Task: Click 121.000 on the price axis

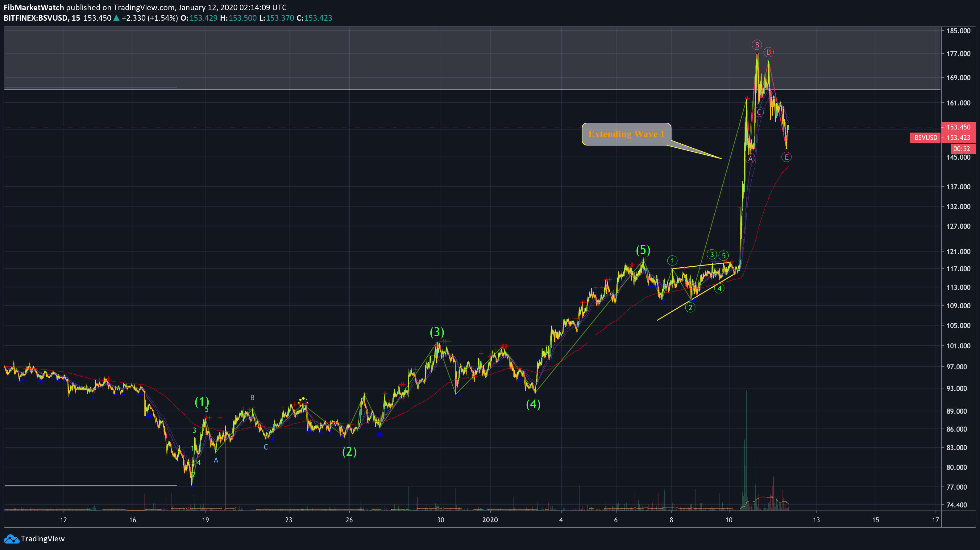Action: (958, 252)
